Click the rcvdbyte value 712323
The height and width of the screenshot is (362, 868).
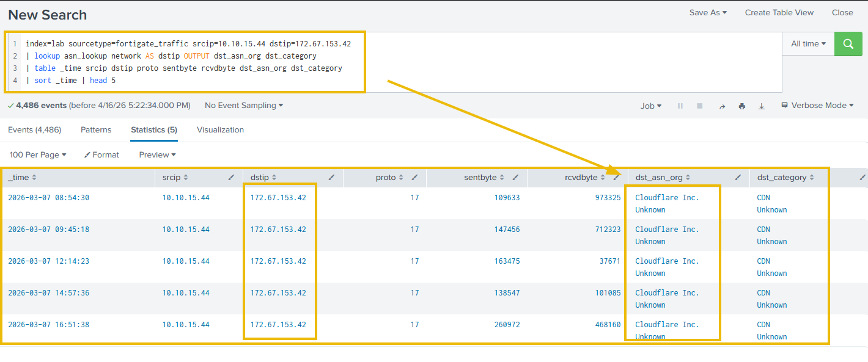tap(608, 230)
